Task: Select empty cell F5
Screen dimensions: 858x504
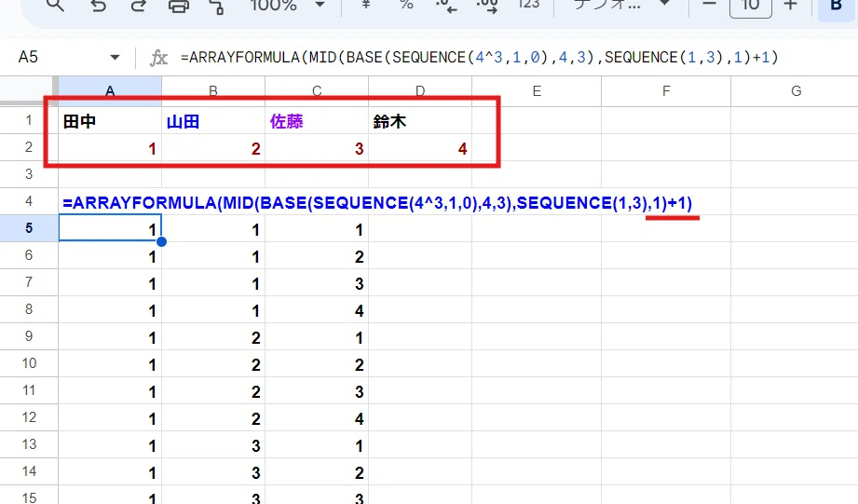Action: coord(666,229)
